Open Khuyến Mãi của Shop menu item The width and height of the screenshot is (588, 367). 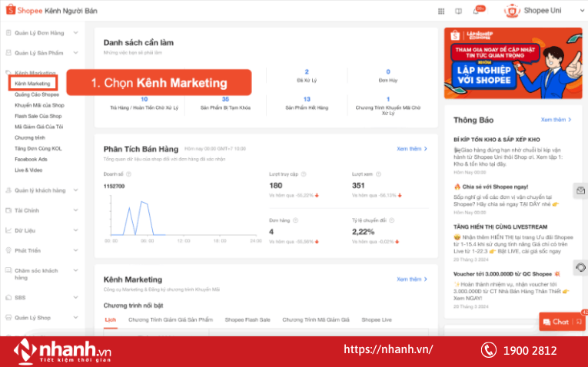point(39,105)
